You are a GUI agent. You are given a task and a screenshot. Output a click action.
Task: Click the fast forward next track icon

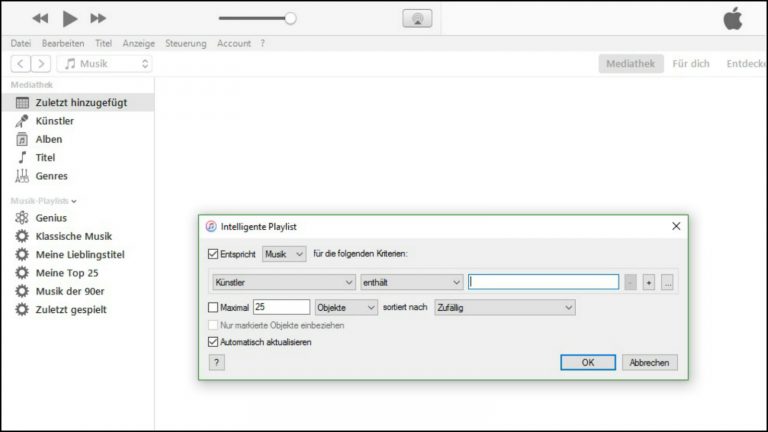(98, 18)
